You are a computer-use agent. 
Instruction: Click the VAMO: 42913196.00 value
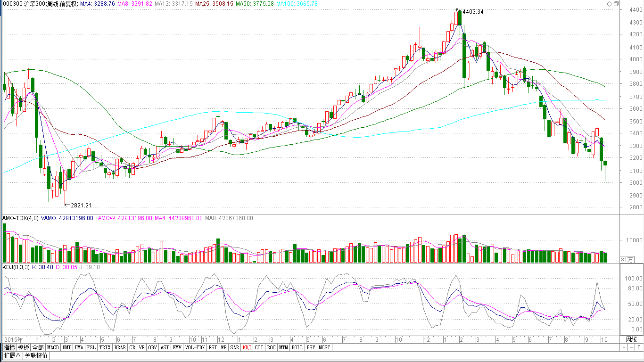pyautogui.click(x=67, y=218)
